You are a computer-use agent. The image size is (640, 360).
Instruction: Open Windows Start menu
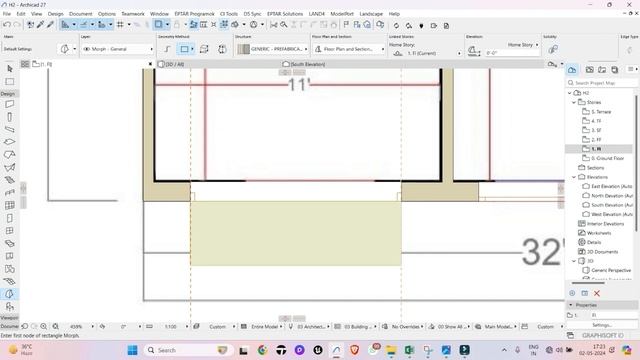[x=132, y=350]
